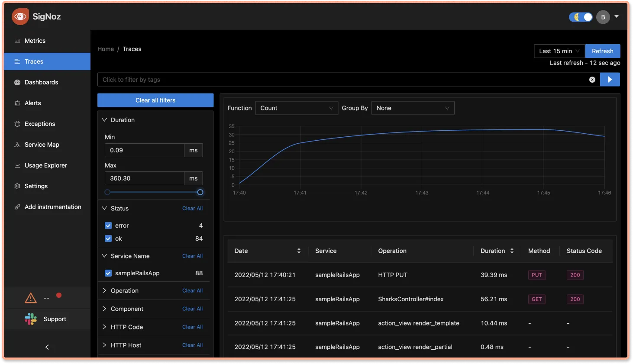Image resolution: width=633 pixels, height=364 pixels.
Task: Click the Clear all filters button
Action: point(155,100)
